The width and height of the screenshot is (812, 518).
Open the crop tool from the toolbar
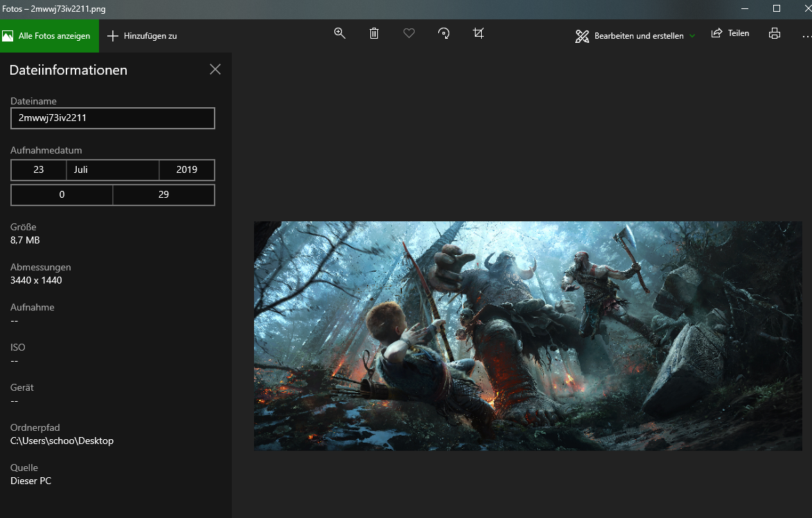pos(478,33)
